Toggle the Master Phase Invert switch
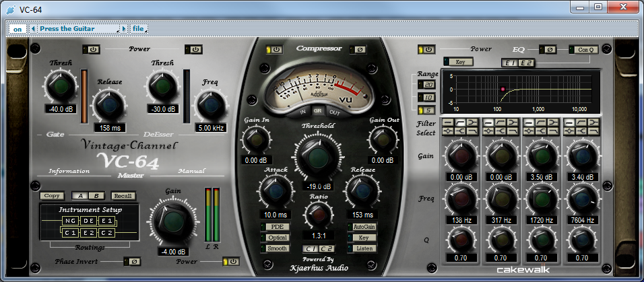Image resolution: width=644 pixels, height=282 pixels. click(132, 262)
